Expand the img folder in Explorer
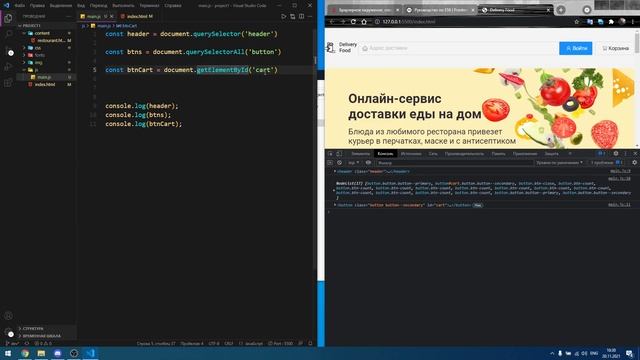The height and width of the screenshot is (360, 640). coord(24,62)
